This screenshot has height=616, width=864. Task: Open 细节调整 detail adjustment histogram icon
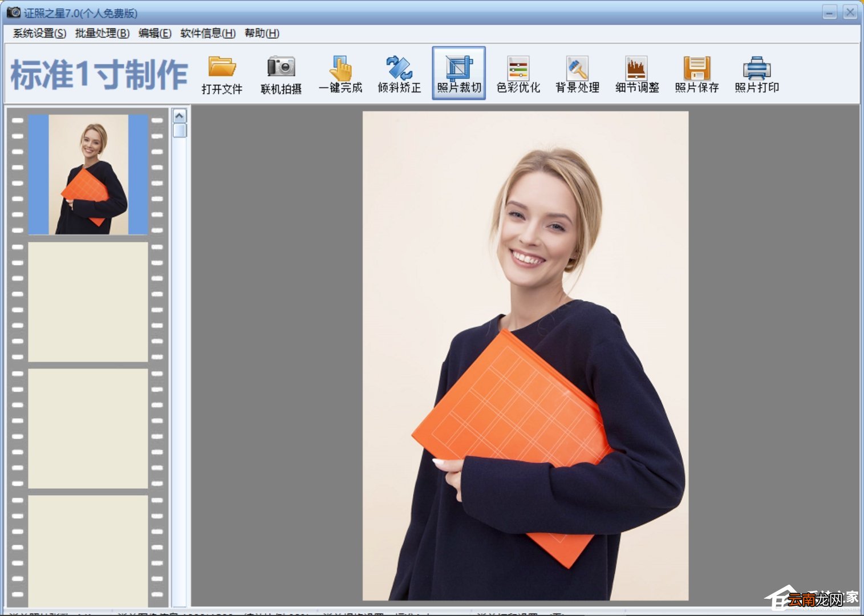coord(637,74)
